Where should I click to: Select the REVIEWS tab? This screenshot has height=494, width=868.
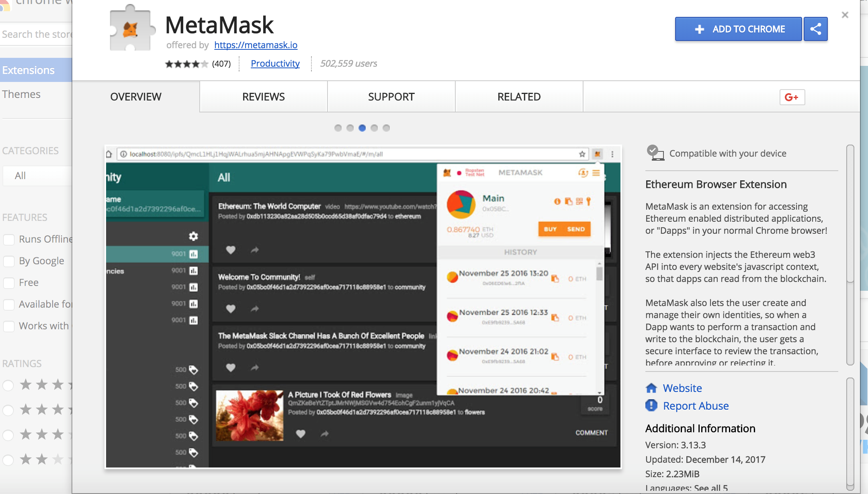(263, 95)
